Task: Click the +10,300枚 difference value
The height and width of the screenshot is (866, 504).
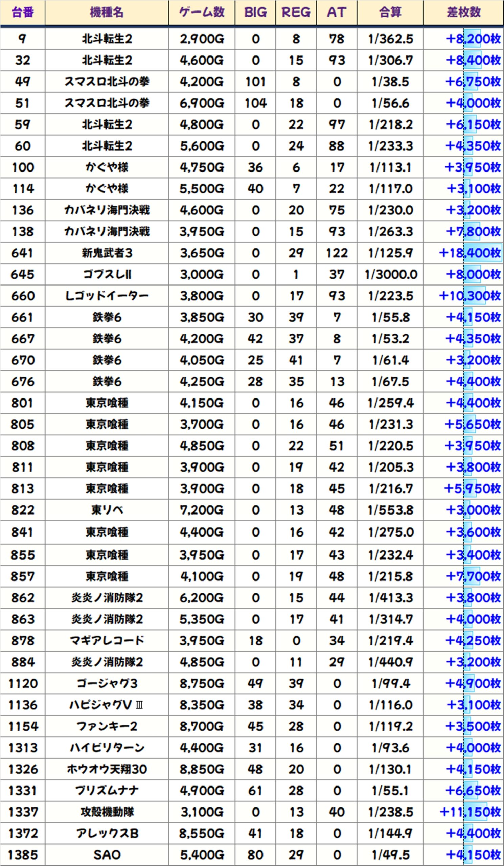Action: point(469,296)
